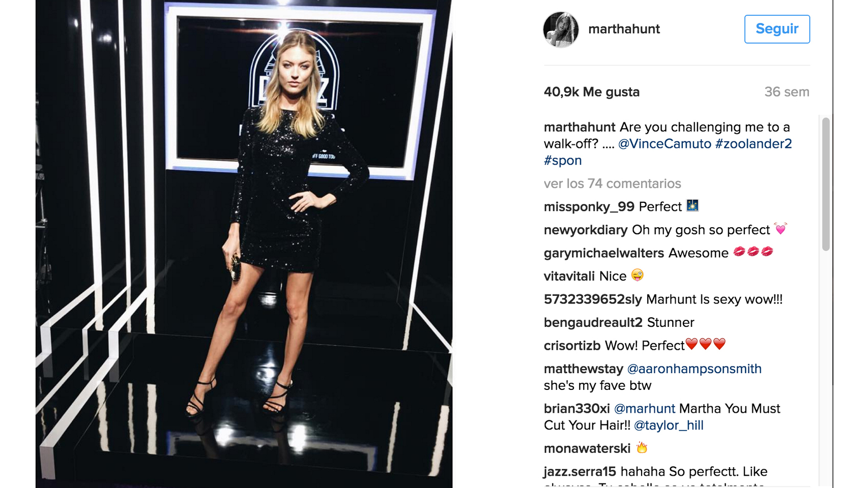Open commenter newyorkdiary profile
The height and width of the screenshot is (488, 868).
(x=586, y=230)
